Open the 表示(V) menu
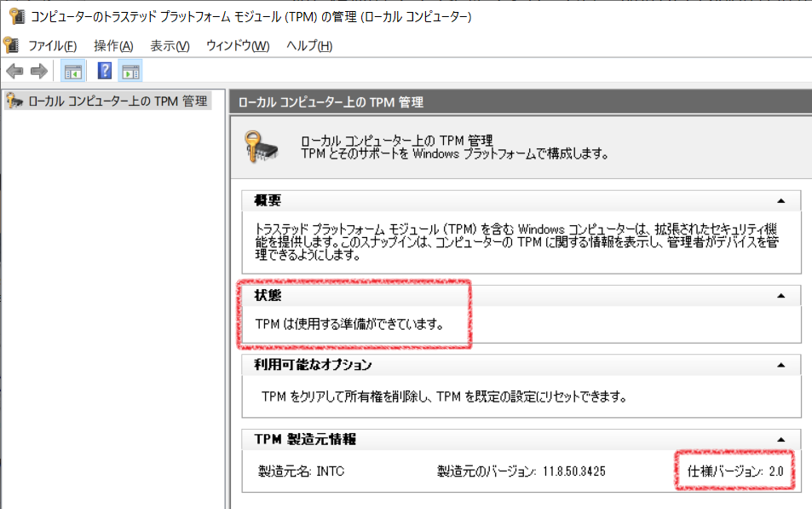Image resolution: width=812 pixels, height=509 pixels. (x=170, y=46)
